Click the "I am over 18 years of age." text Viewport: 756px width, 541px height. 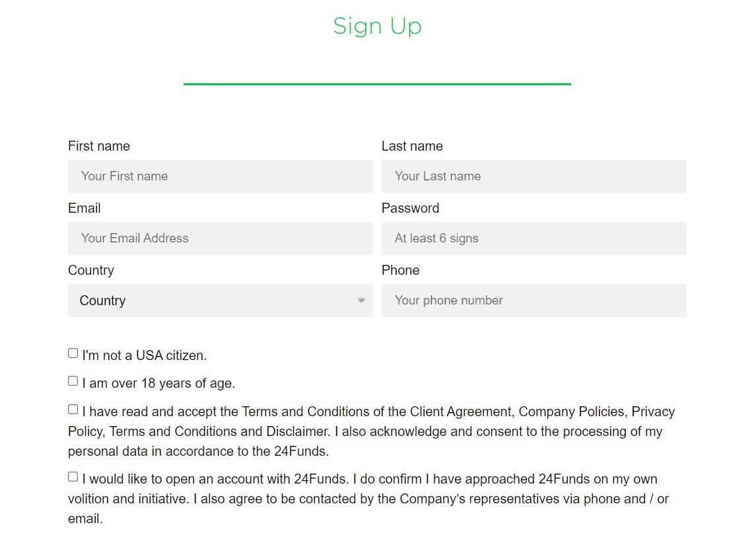point(158,383)
